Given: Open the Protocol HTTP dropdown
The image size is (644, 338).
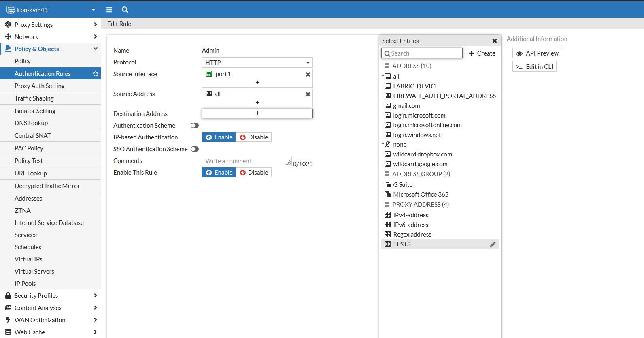Looking at the screenshot, I should [257, 62].
